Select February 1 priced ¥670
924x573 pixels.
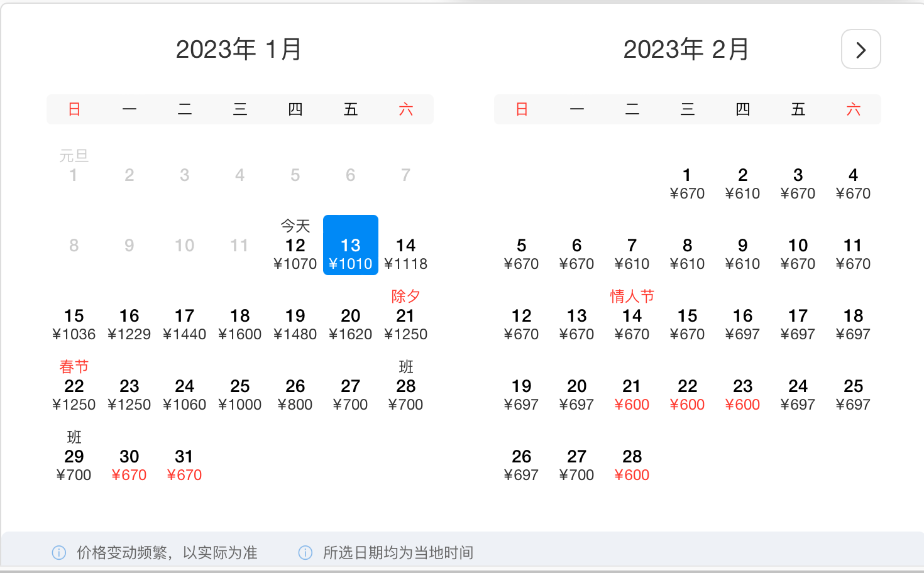click(x=687, y=183)
